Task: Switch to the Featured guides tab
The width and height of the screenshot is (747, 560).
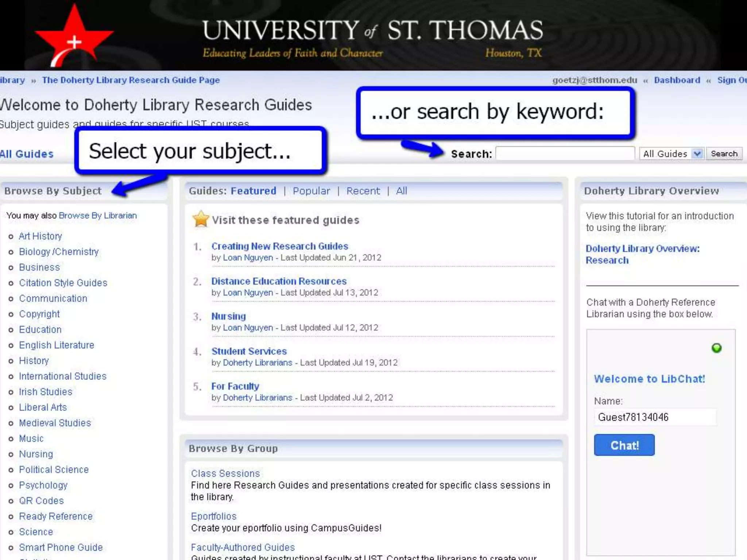Action: point(253,191)
